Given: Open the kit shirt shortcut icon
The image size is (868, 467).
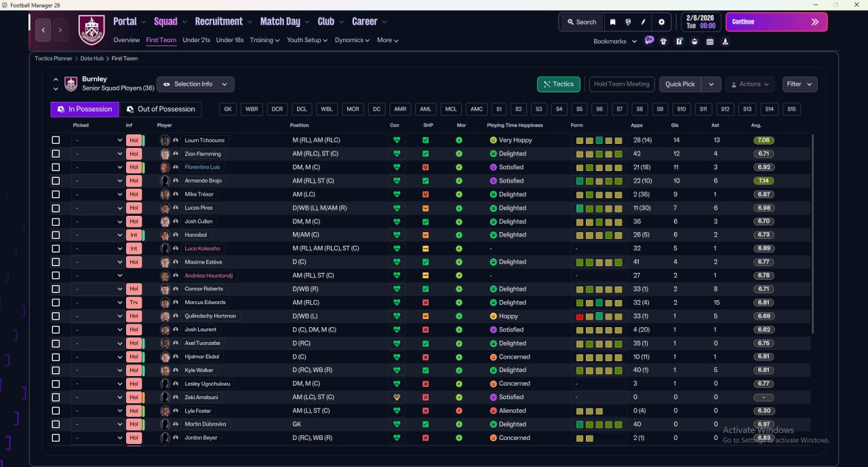Looking at the screenshot, I should pos(663,41).
